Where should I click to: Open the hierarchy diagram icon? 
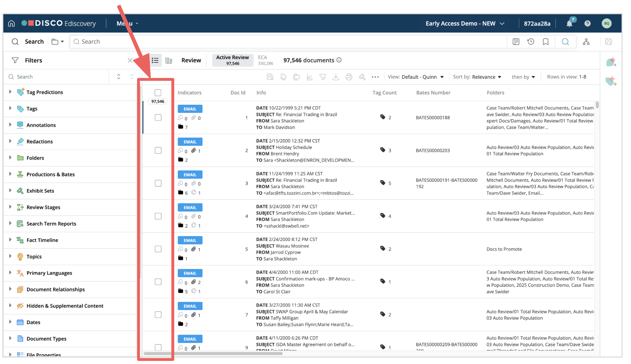click(586, 42)
